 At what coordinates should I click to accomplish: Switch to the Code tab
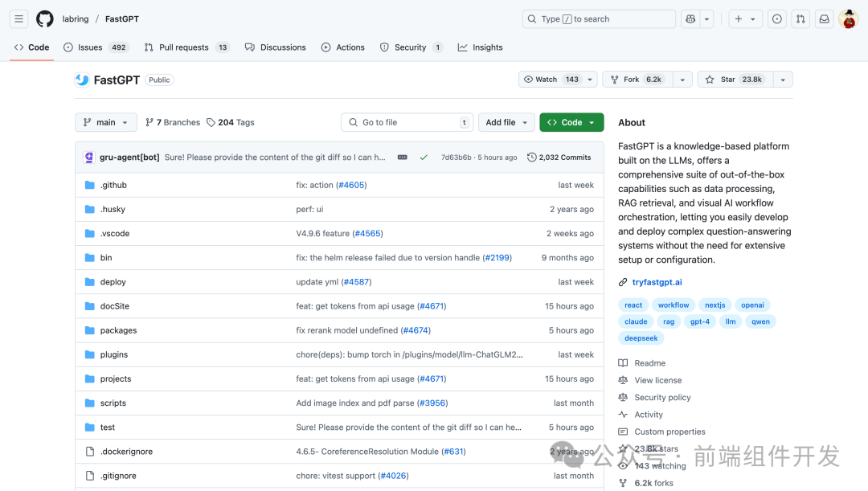pyautogui.click(x=31, y=47)
